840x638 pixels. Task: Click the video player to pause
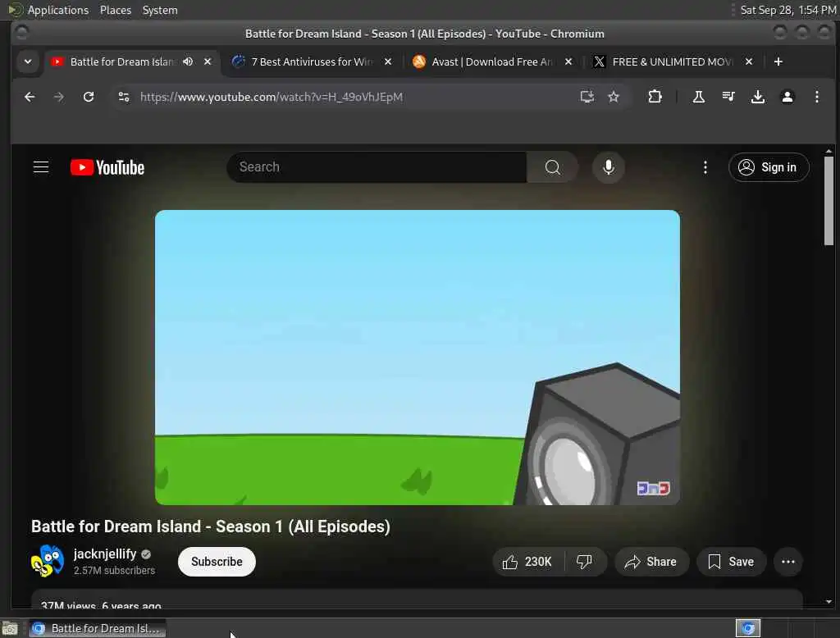(418, 358)
